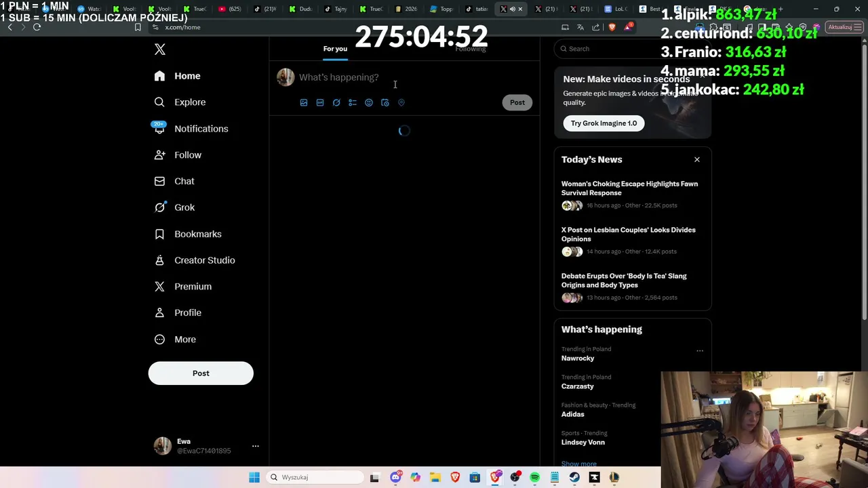This screenshot has height=488, width=868.
Task: Open the Follow section
Action: coord(178,155)
